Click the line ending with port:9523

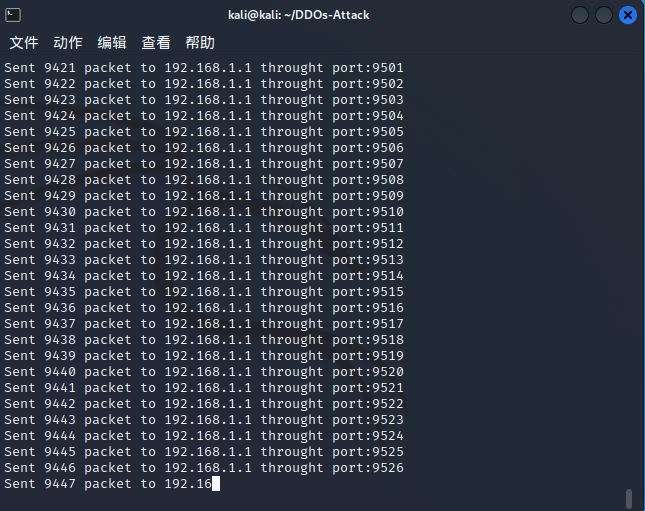(x=204, y=420)
